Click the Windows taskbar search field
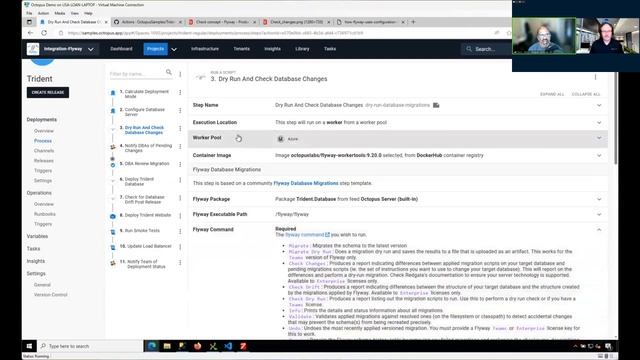Screen dimensions: 640x360 point(90,346)
